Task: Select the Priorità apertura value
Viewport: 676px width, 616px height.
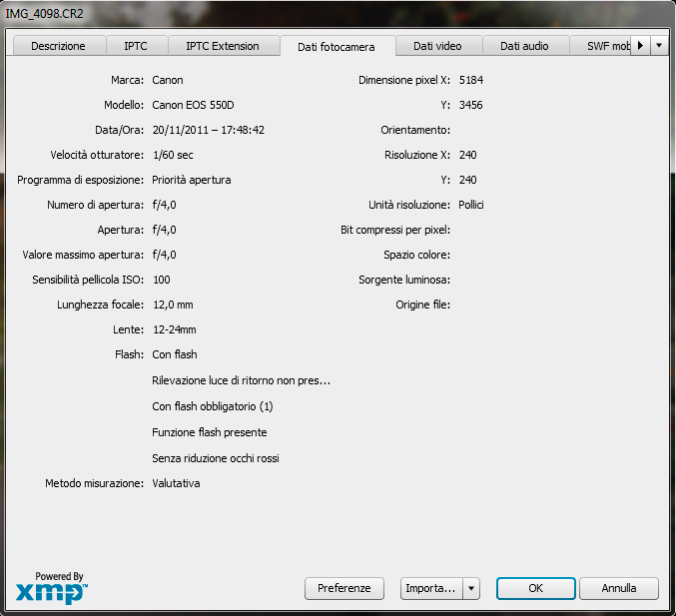Action: pyautogui.click(x=192, y=180)
